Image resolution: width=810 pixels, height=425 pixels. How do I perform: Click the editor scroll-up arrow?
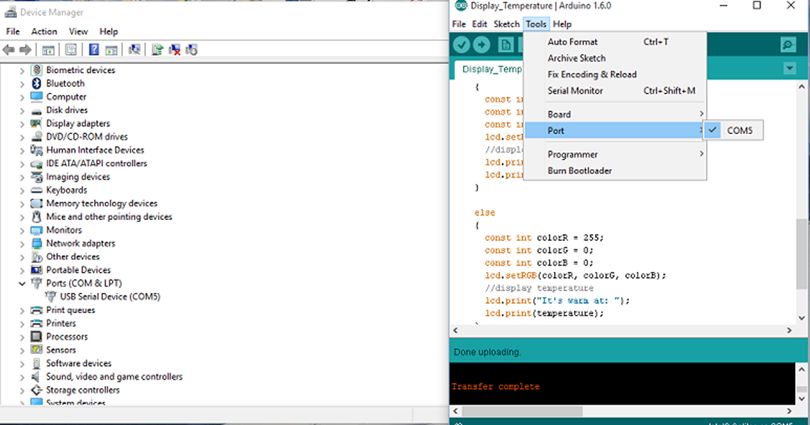coord(801,87)
